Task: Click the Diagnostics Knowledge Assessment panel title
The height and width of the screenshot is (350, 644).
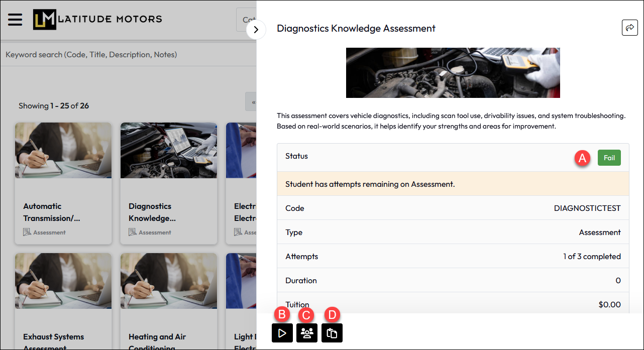Action: [356, 29]
